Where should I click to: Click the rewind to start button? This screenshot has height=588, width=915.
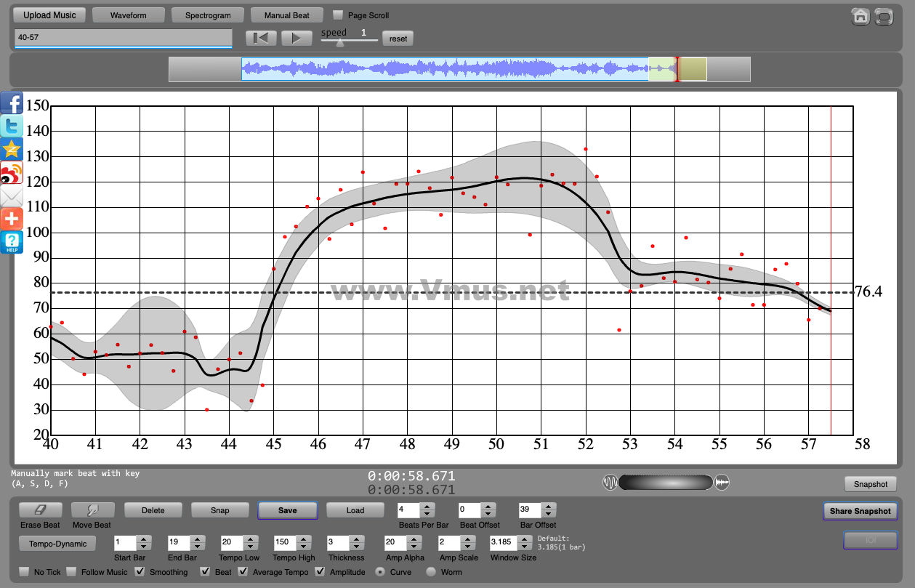(x=261, y=39)
